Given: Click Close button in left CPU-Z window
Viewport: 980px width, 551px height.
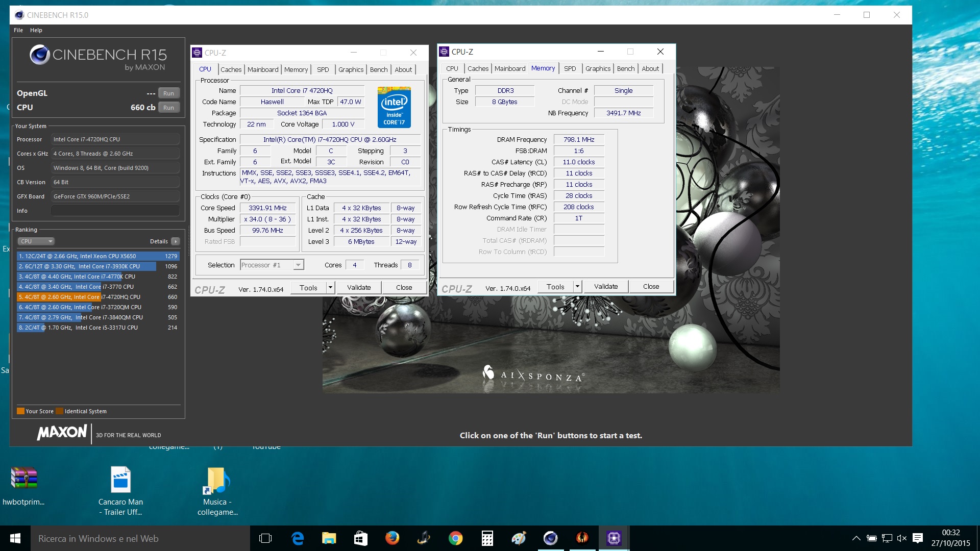Looking at the screenshot, I should [x=404, y=288].
